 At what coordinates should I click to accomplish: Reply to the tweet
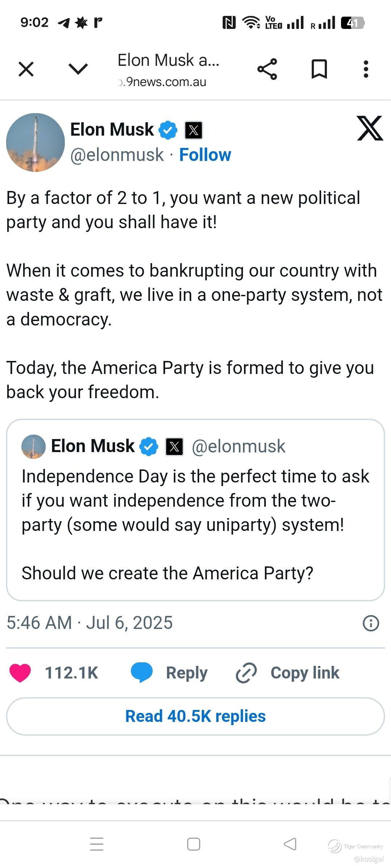169,673
